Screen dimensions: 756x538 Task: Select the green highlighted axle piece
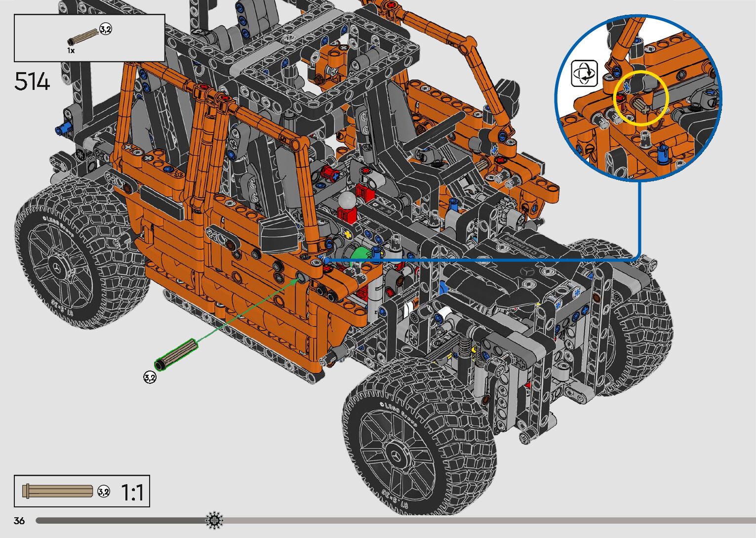(x=177, y=353)
